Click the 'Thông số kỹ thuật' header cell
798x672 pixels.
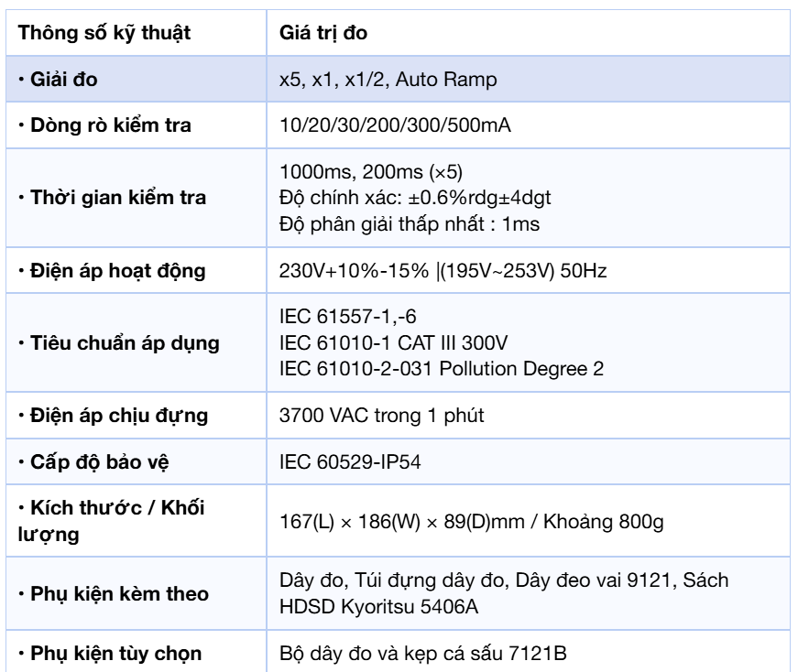point(137,33)
